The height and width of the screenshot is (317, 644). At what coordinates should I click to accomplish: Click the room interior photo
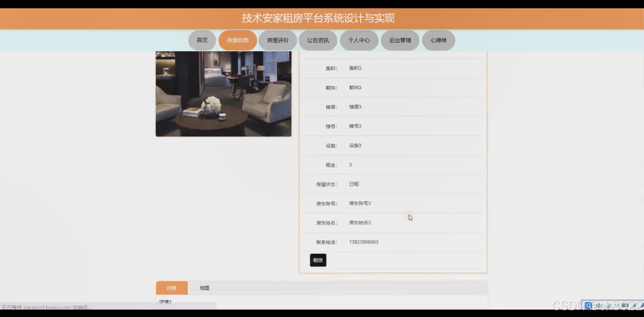click(x=224, y=94)
